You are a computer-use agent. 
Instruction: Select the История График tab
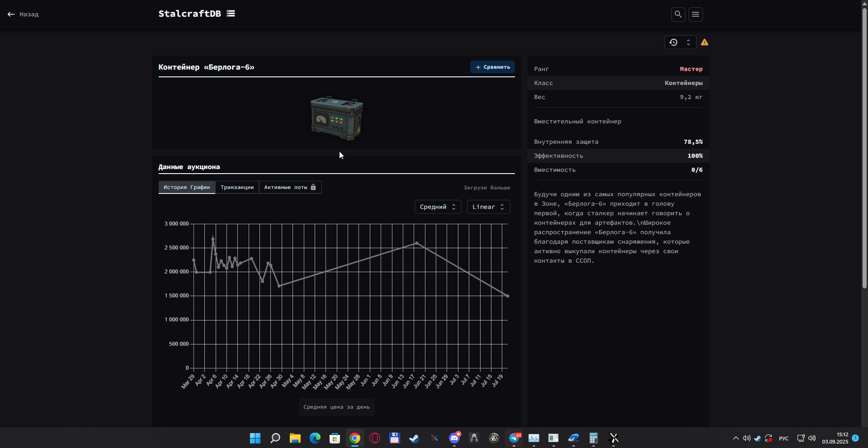click(x=187, y=187)
